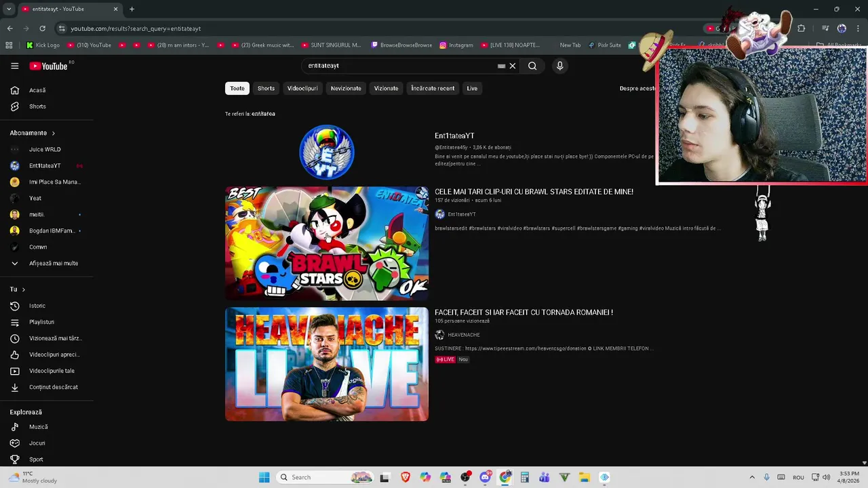The width and height of the screenshot is (868, 488).
Task: Open a new browser tab with plus
Action: pyautogui.click(x=132, y=9)
